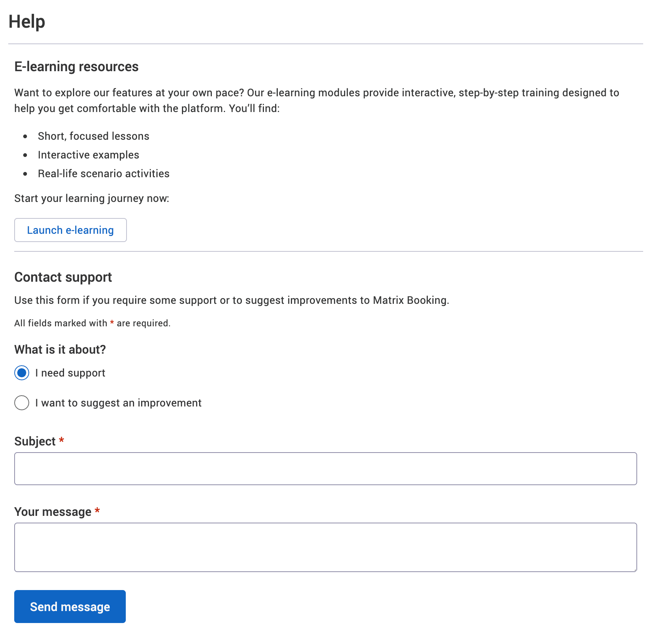Screen dimensions: 651x644
Task: Click the 'Interactive examples' bullet item
Action: (x=88, y=155)
